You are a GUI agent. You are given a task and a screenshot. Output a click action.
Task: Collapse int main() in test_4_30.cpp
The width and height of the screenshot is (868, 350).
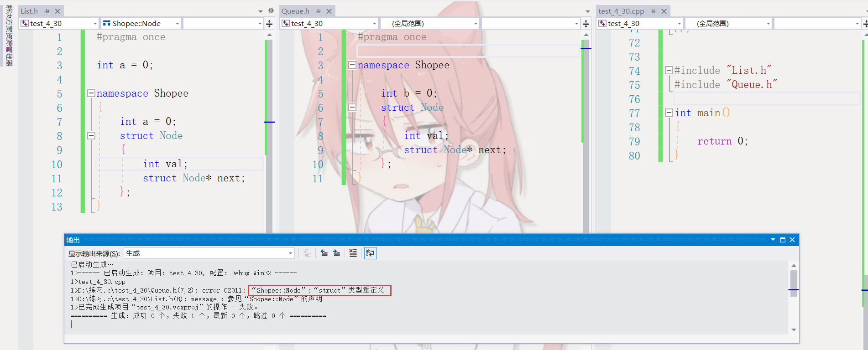click(x=669, y=113)
